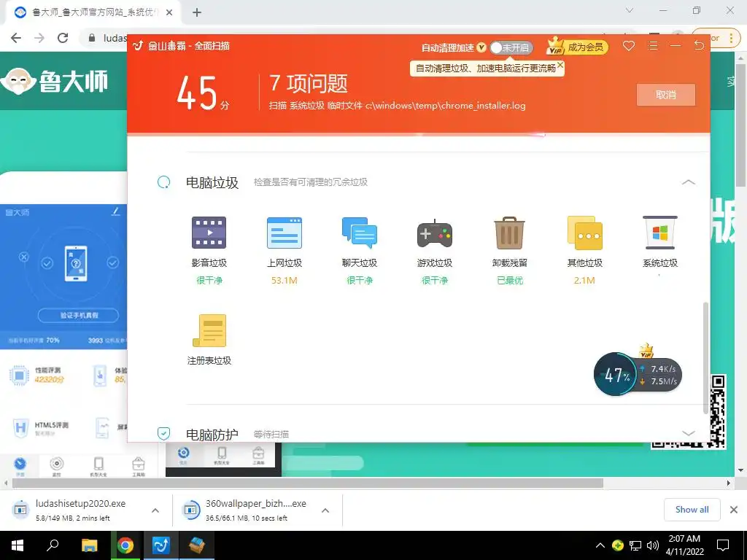Click Show all downloads
This screenshot has height=560, width=747.
pos(692,510)
